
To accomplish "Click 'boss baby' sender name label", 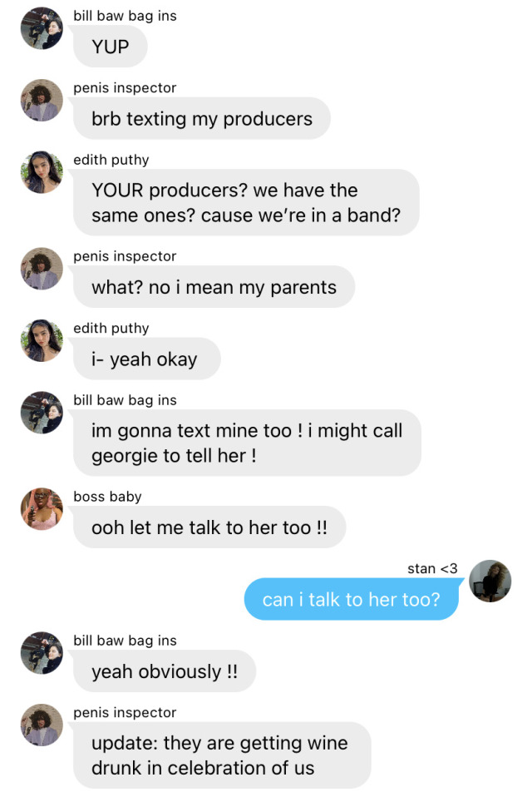I will pos(107,497).
